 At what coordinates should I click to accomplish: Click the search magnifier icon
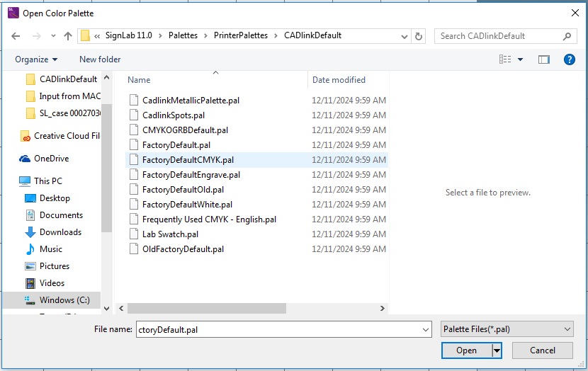[567, 36]
